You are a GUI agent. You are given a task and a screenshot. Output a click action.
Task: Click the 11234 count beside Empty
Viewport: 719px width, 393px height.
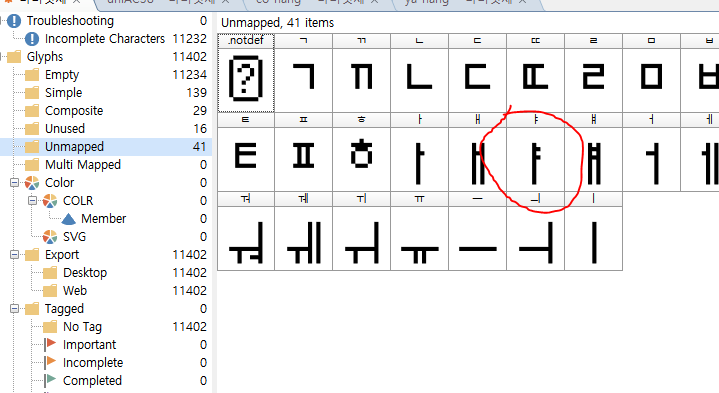[189, 75]
